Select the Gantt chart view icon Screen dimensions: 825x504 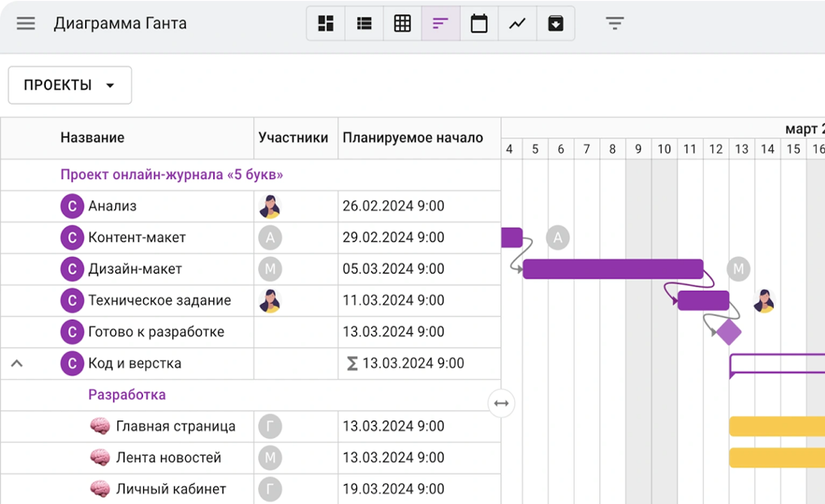tap(440, 24)
